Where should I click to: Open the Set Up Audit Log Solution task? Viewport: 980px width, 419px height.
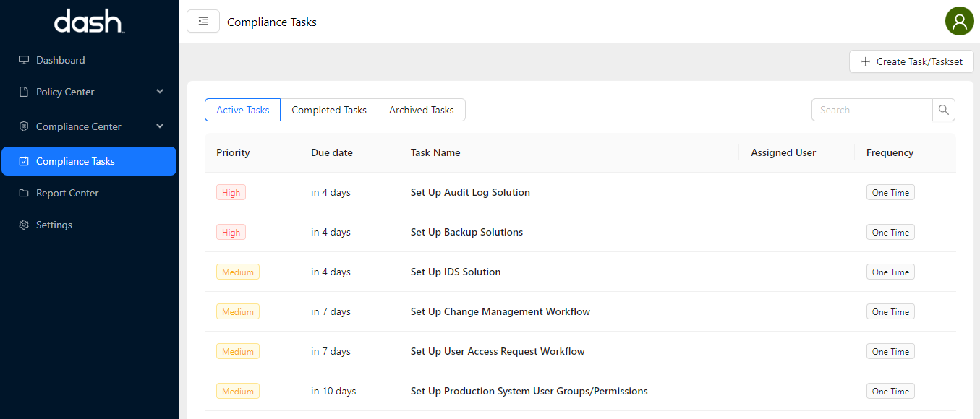click(470, 192)
